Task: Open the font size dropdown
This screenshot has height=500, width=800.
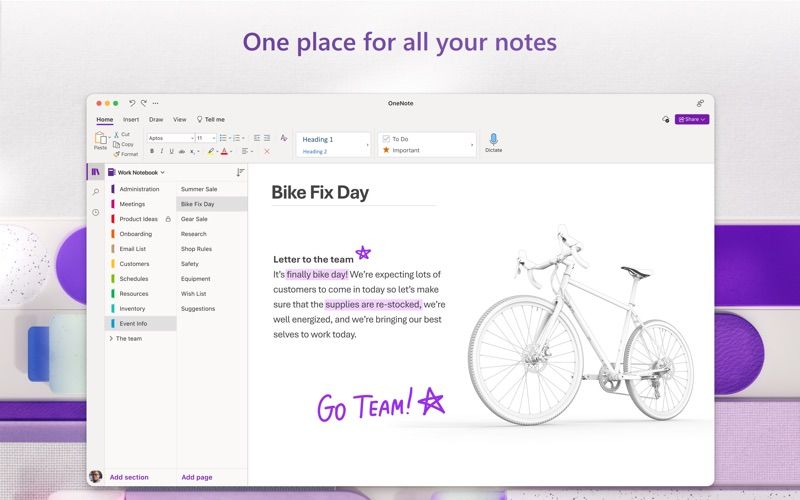Action: click(x=213, y=138)
